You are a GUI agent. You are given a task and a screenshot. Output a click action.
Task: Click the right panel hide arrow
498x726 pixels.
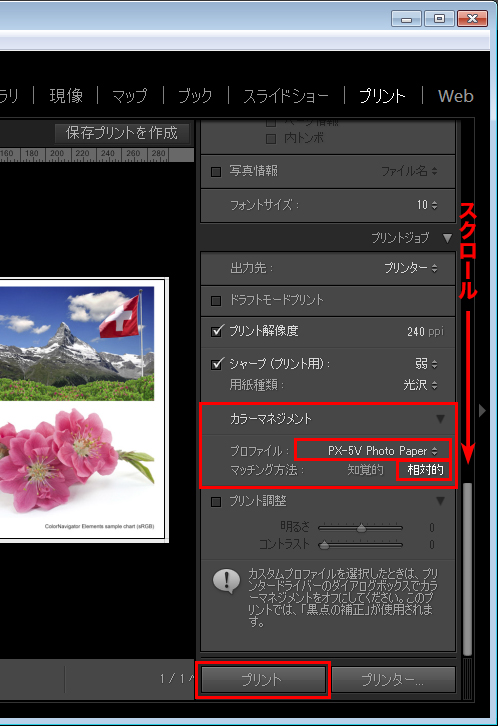482,410
